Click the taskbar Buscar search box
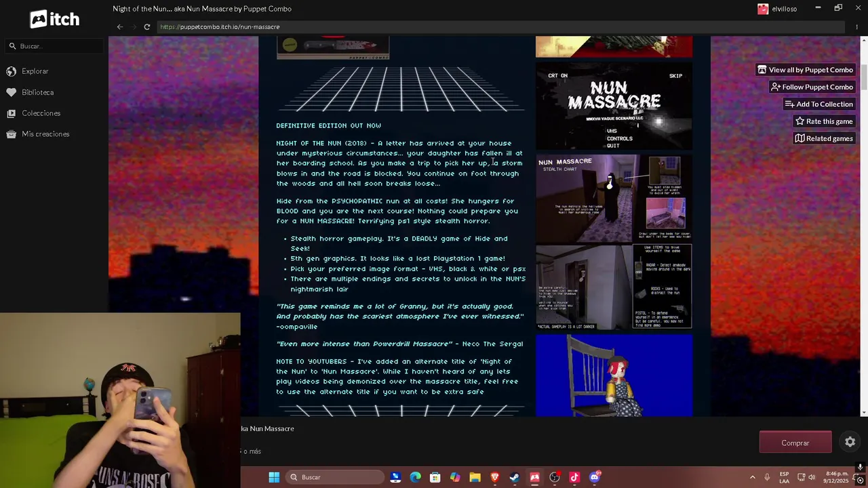 pyautogui.click(x=335, y=477)
